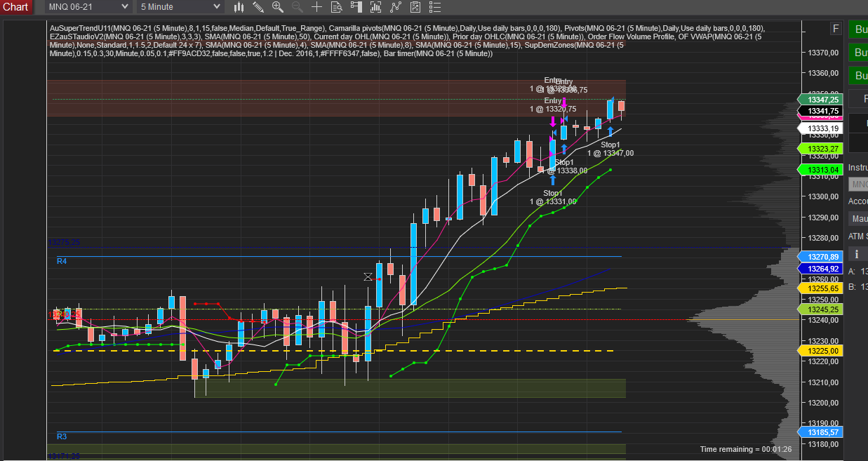The height and width of the screenshot is (461, 868).
Task: Click the Stop1 1 @ 13331,00 label
Action: [553, 197]
